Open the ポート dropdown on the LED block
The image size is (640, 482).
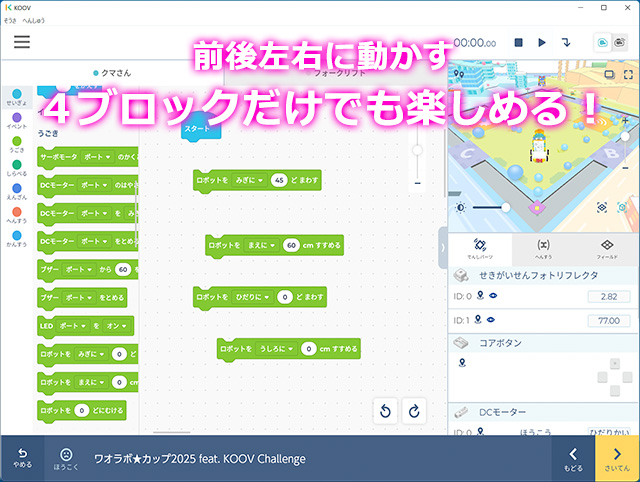[x=73, y=326]
